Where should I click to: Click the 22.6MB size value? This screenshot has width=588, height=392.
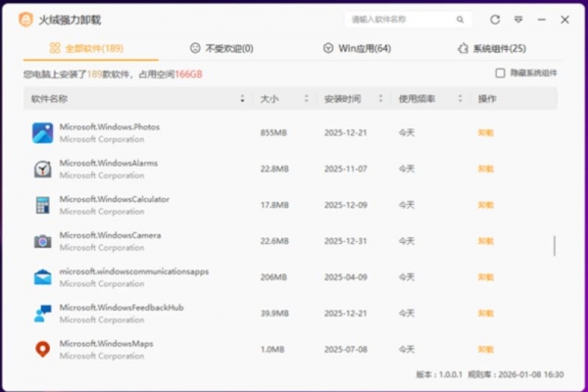point(274,241)
